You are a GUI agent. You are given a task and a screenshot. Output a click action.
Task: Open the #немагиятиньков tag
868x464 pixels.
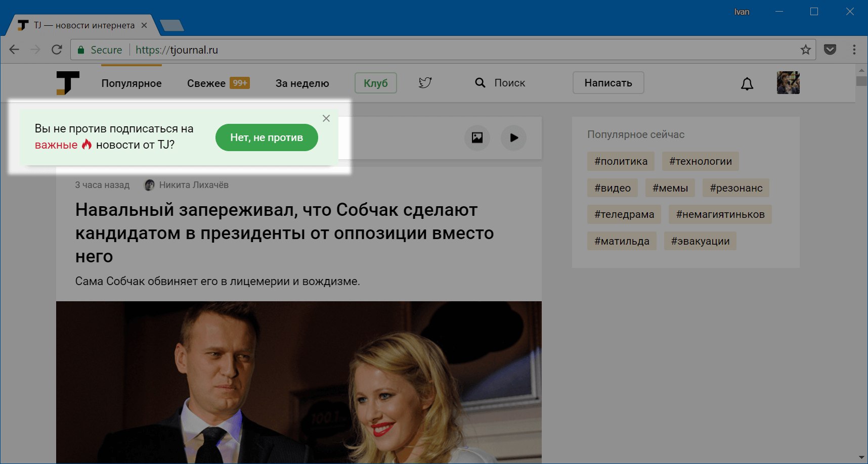(720, 214)
